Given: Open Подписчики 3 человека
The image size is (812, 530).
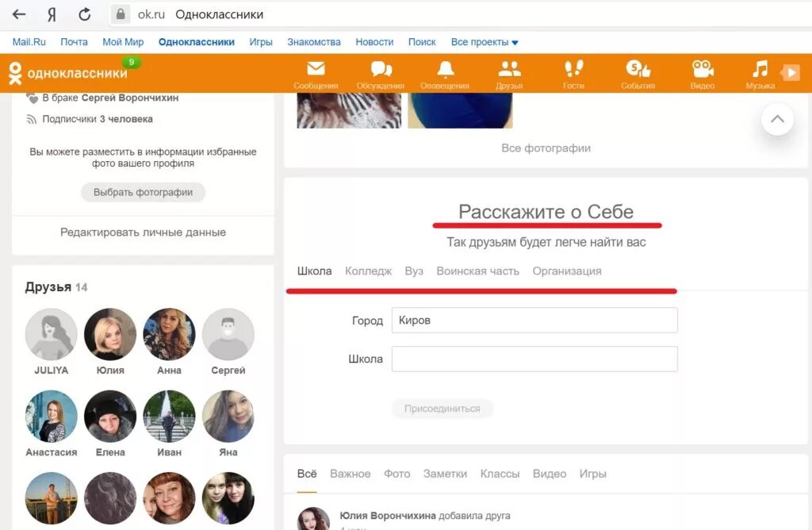Looking at the screenshot, I should click(98, 119).
